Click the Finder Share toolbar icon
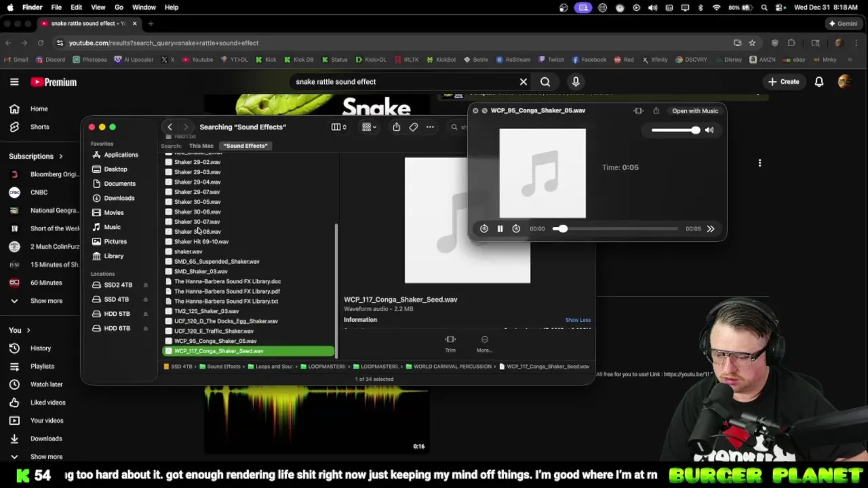Viewport: 868px width, 488px height. tap(397, 127)
